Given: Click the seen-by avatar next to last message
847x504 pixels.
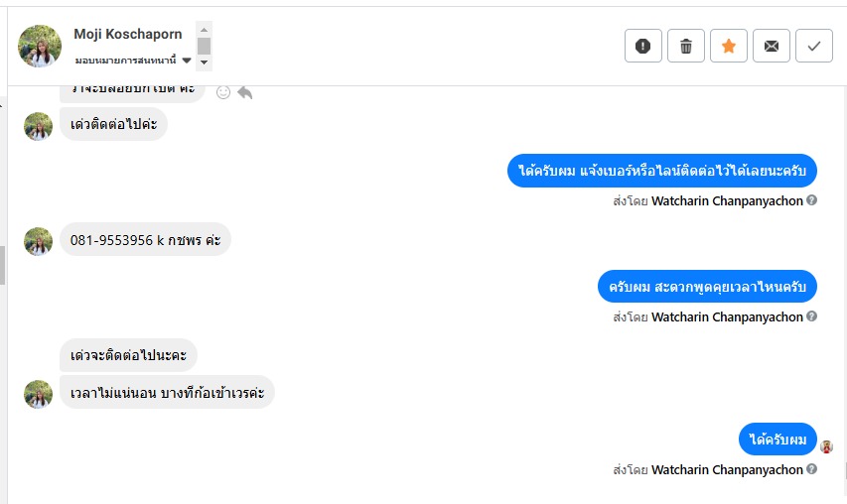Looking at the screenshot, I should (x=826, y=446).
